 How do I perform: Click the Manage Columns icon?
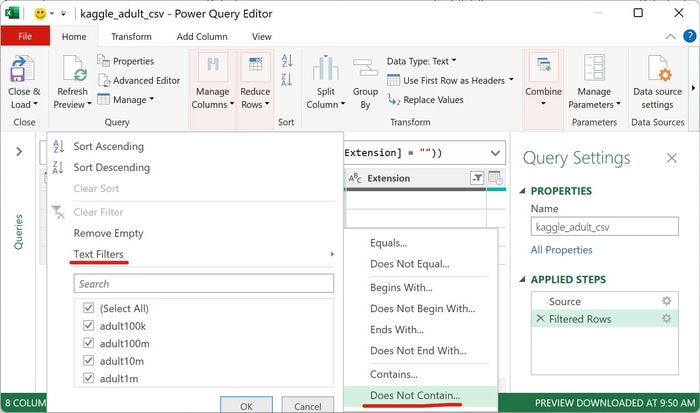pos(213,66)
